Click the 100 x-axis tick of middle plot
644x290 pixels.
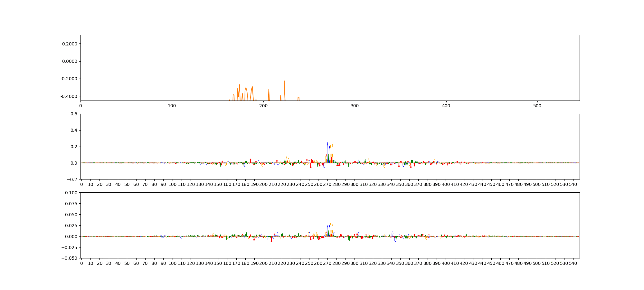[172, 184]
